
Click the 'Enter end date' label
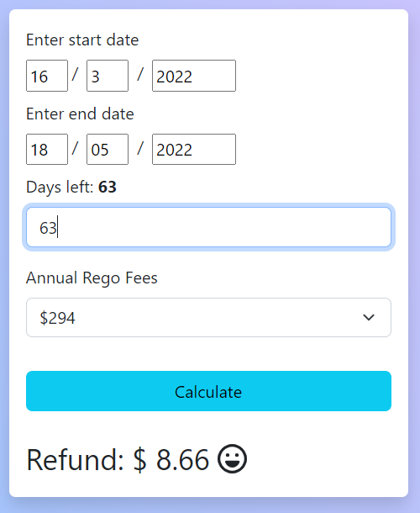[x=80, y=114]
